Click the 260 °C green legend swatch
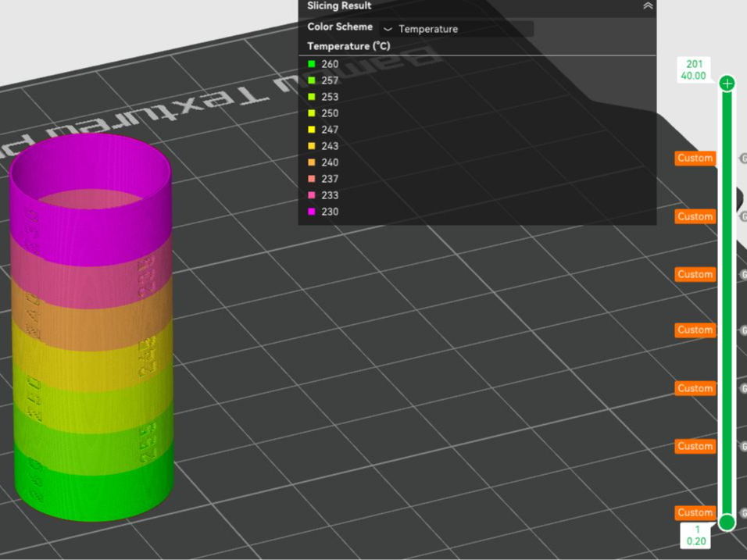Image resolution: width=747 pixels, height=560 pixels. (312, 64)
